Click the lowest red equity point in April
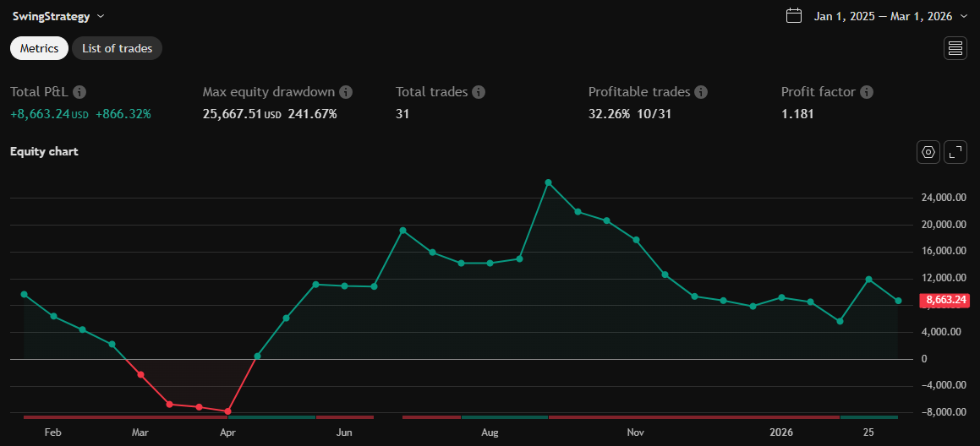This screenshot has width=980, height=446. pos(228,411)
